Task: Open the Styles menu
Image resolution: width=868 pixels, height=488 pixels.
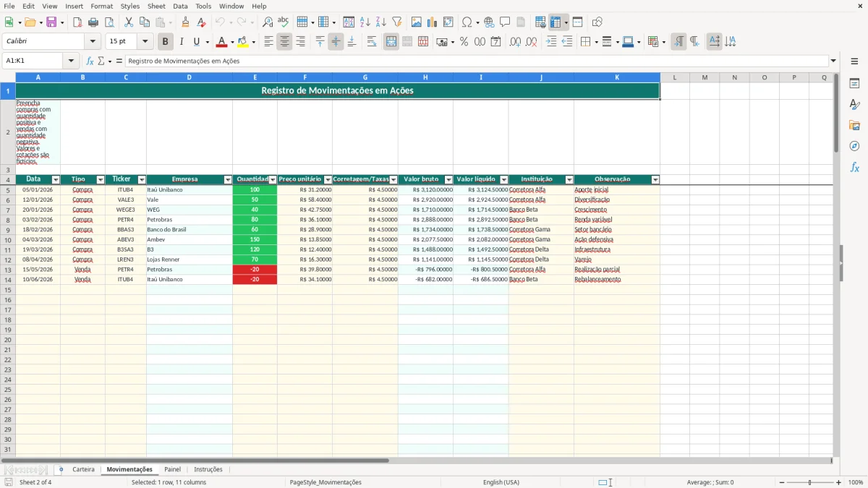Action: [x=130, y=6]
